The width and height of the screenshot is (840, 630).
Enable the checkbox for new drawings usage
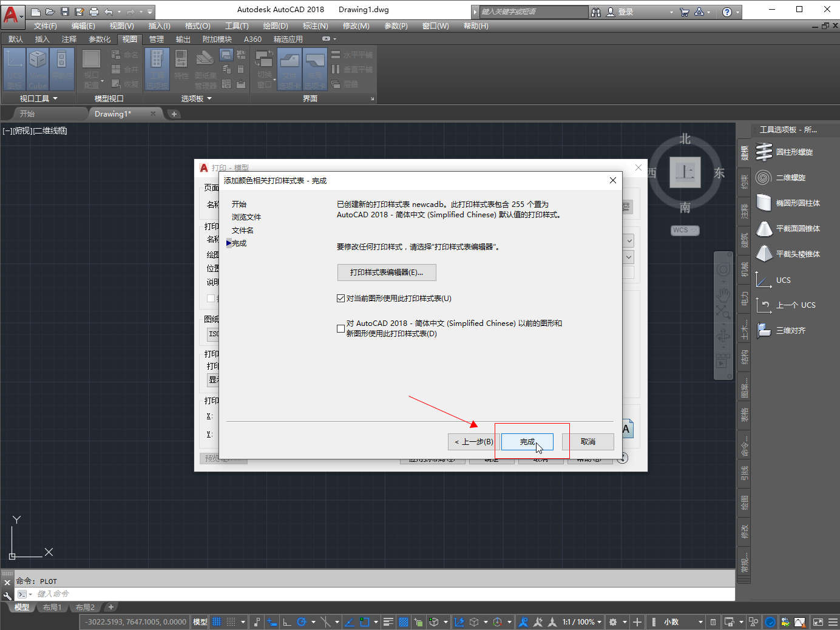(x=340, y=328)
